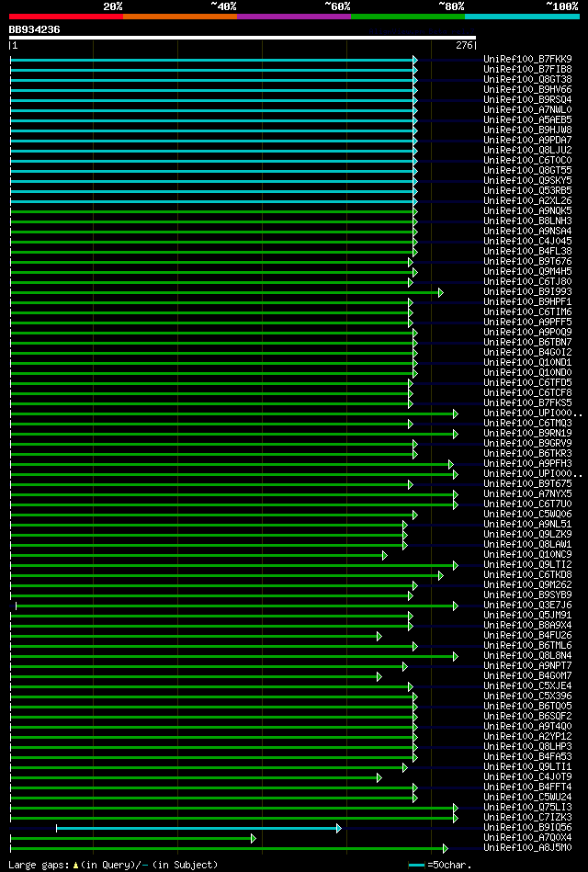588x872 pixels.
Task: Select the UniRef100_B4FL38 label
Action: [527, 252]
